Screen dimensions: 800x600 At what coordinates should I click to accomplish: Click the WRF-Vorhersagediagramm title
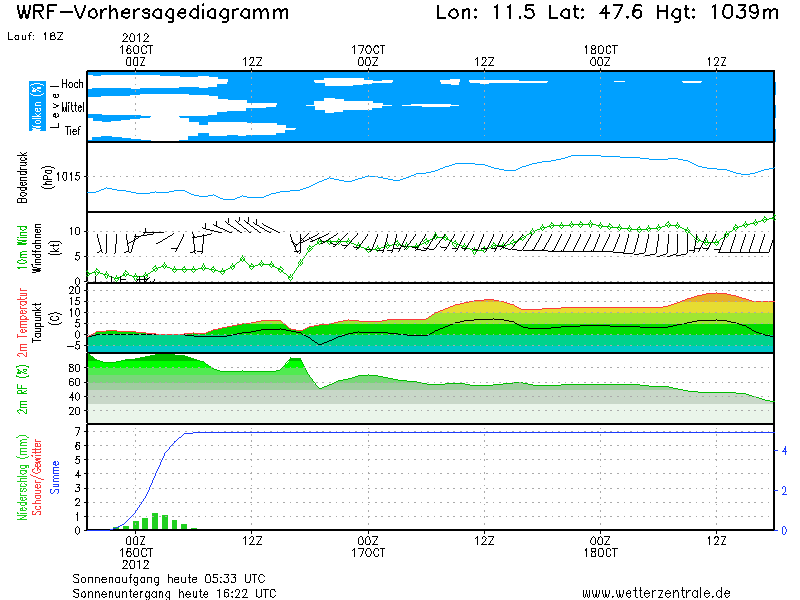pyautogui.click(x=153, y=12)
